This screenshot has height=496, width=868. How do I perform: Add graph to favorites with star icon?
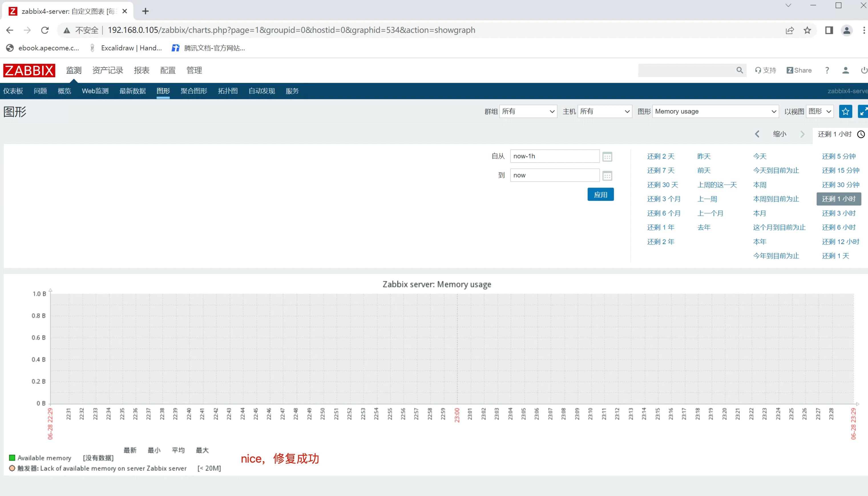click(845, 111)
